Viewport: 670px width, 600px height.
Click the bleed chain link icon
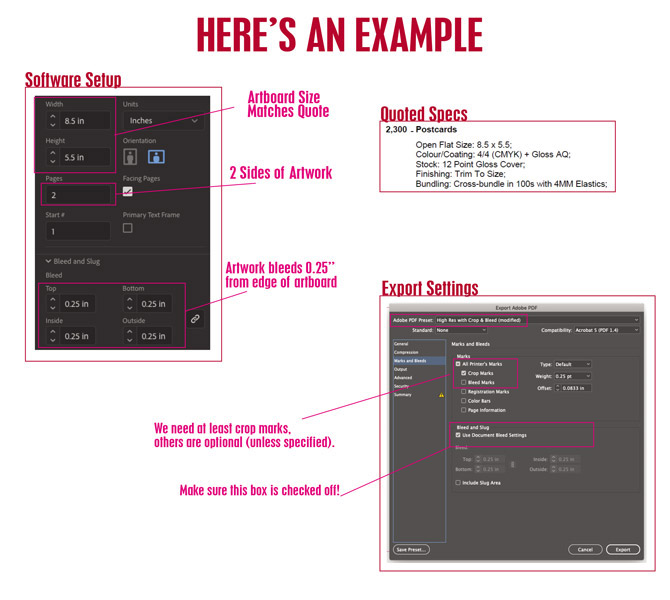(x=195, y=318)
